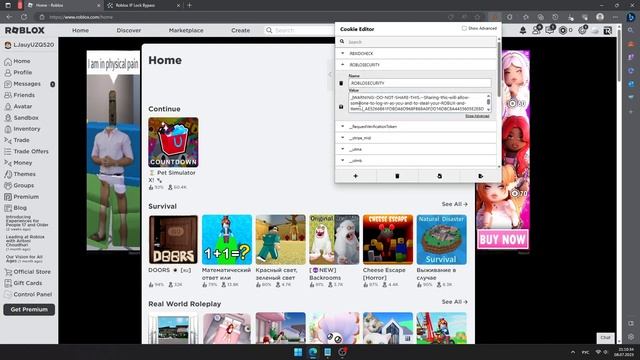Open the Bing sidebar icon
Image resolution: width=640 pixels, height=360 pixels.
(x=631, y=17)
